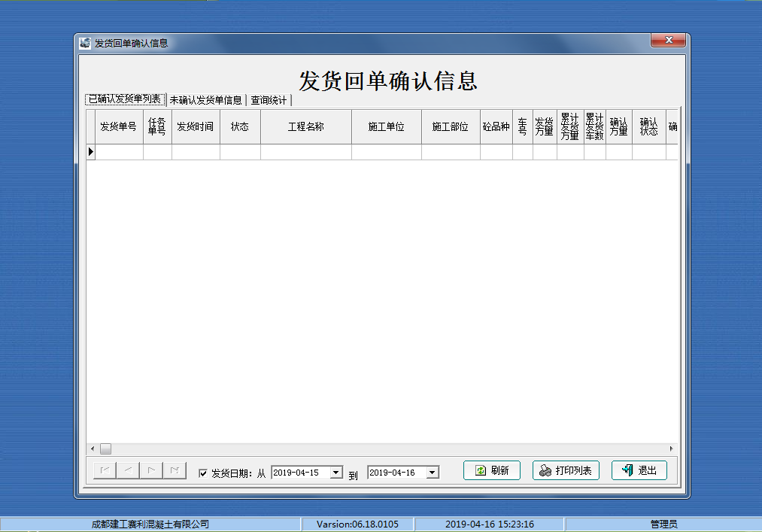Image resolution: width=762 pixels, height=532 pixels.
Task: Open the end date 2019-04-16 dropdown
Action: [432, 473]
